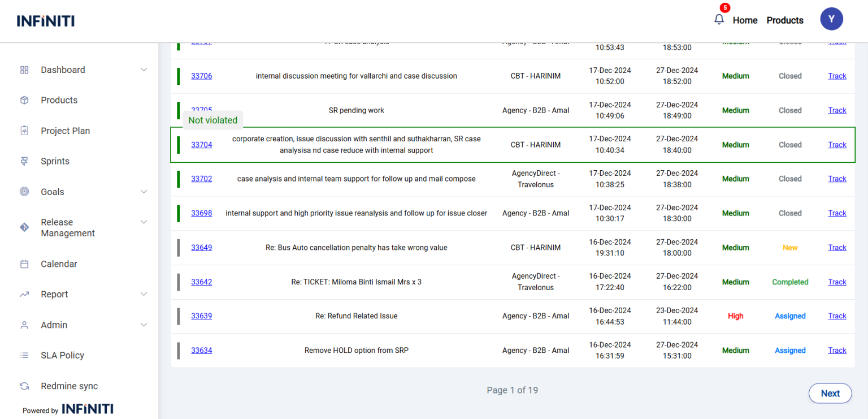Click the Products cube icon in sidebar

click(24, 100)
